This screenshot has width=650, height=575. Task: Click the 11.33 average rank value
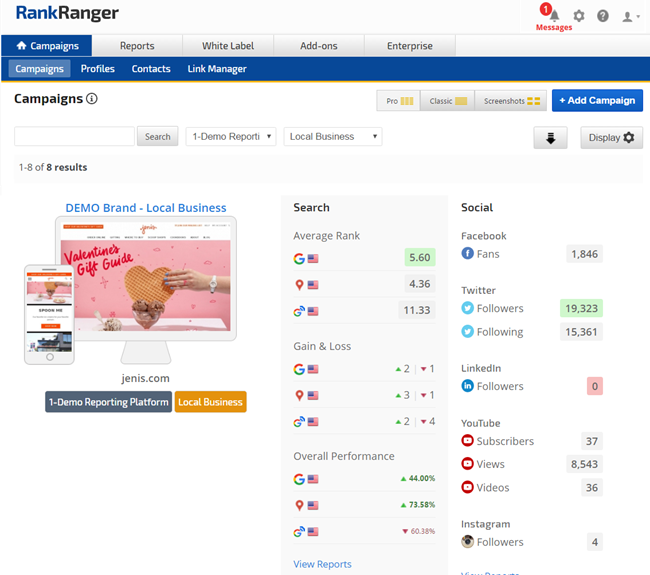(x=417, y=310)
